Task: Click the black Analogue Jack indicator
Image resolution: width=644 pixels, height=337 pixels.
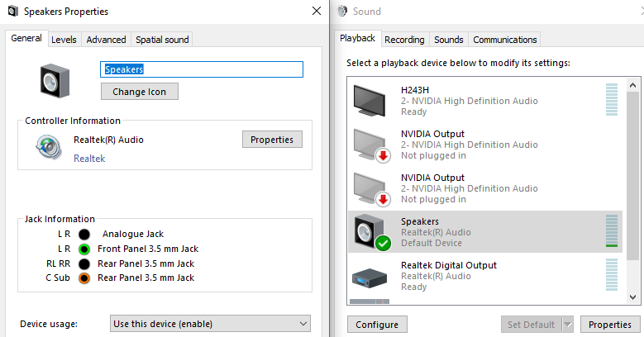Action: point(84,234)
